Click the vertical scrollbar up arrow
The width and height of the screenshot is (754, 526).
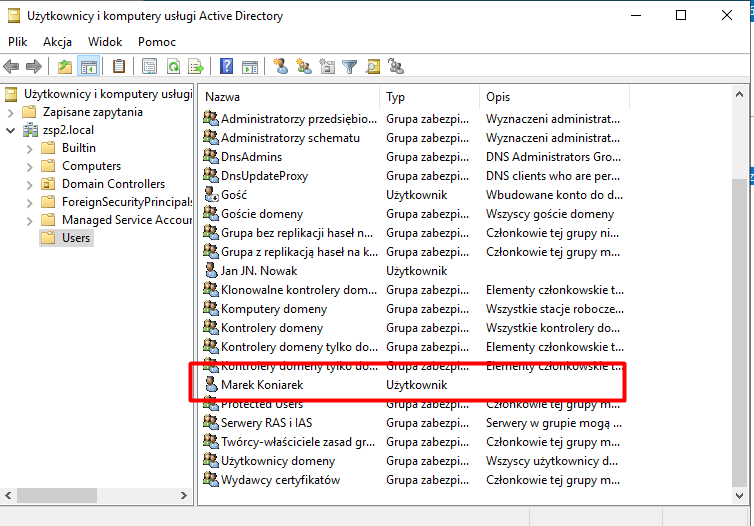point(739,95)
